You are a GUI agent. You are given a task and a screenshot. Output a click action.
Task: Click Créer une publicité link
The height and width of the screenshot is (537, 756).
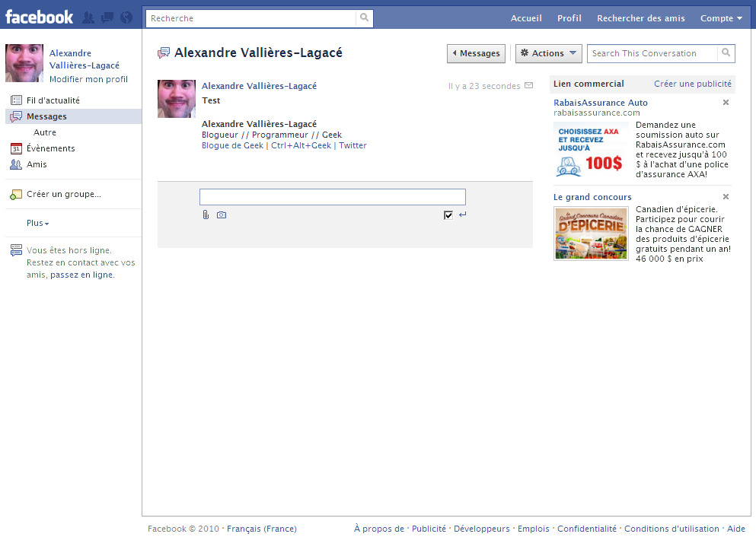click(x=692, y=84)
